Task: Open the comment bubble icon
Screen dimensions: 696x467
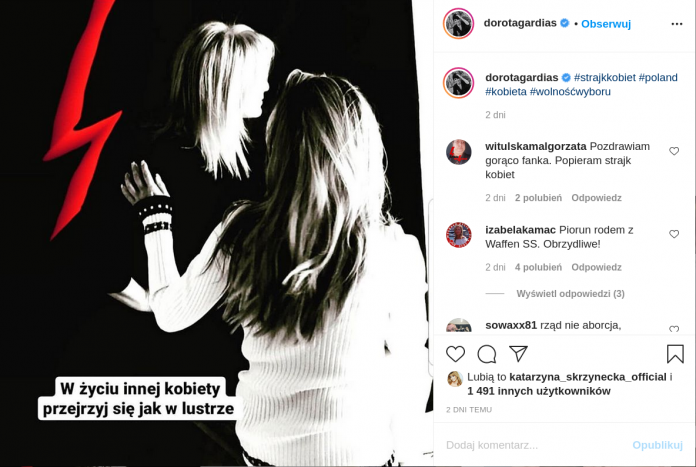Action: click(486, 354)
